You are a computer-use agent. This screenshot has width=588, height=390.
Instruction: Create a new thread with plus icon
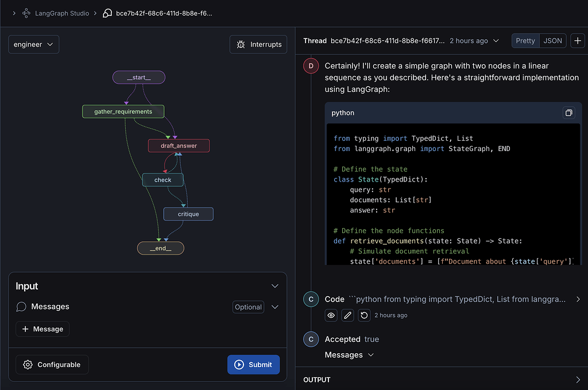pos(578,41)
